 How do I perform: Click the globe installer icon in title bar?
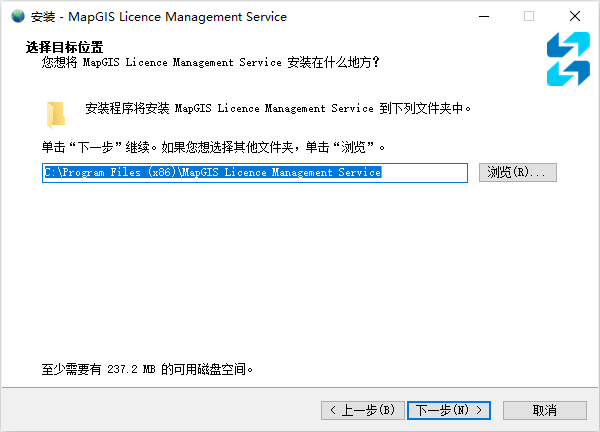18,16
